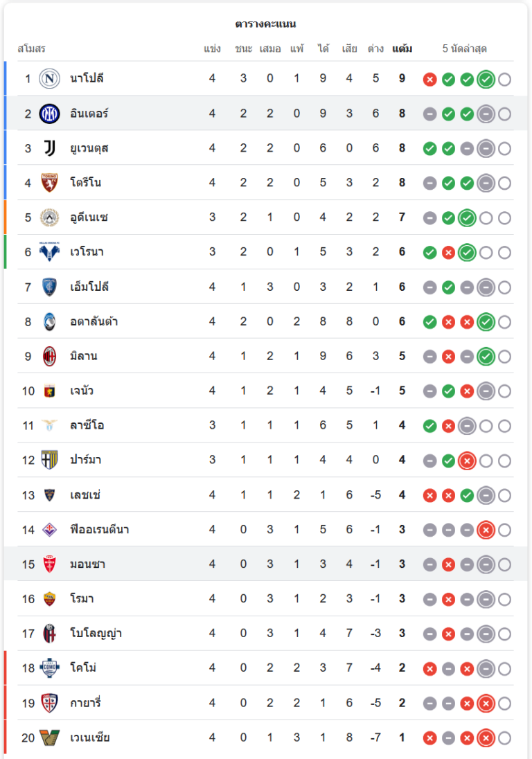
Task: Click the Inter club logo
Action: click(x=49, y=113)
